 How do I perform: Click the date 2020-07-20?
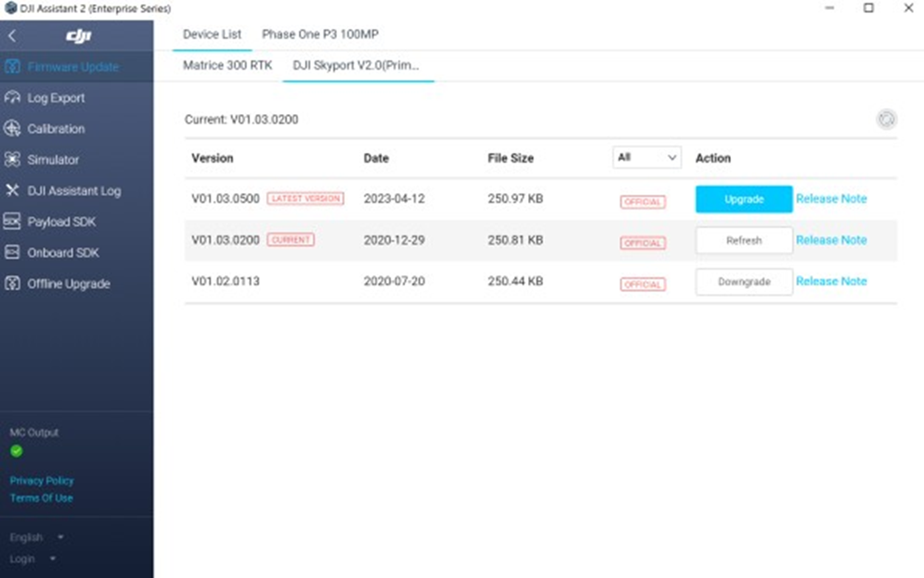coord(394,281)
